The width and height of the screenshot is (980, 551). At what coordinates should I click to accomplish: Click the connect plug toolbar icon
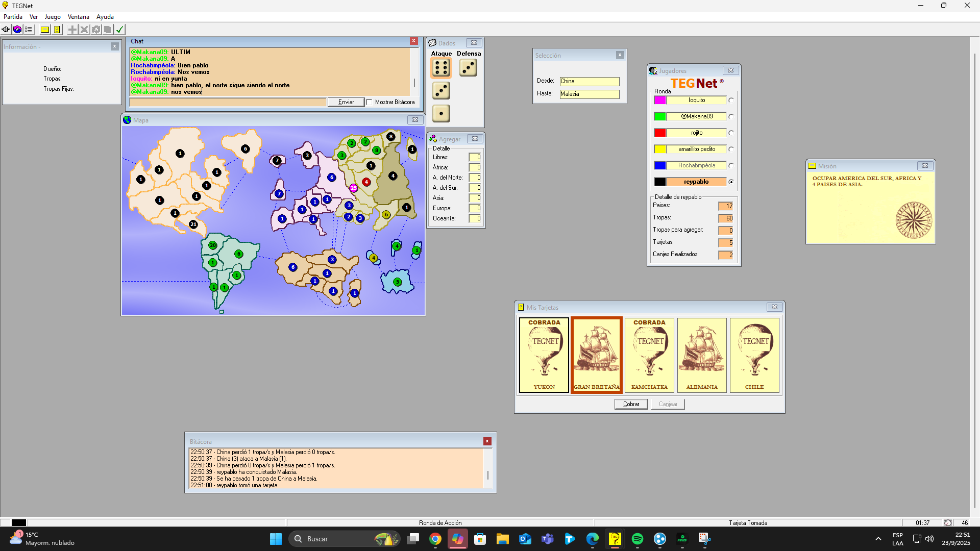coord(6,30)
